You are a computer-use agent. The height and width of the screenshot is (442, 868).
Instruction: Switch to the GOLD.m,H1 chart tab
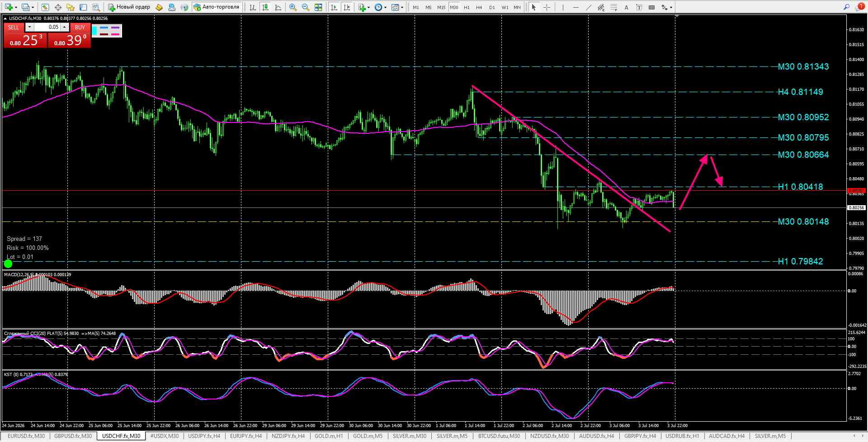coord(329,436)
